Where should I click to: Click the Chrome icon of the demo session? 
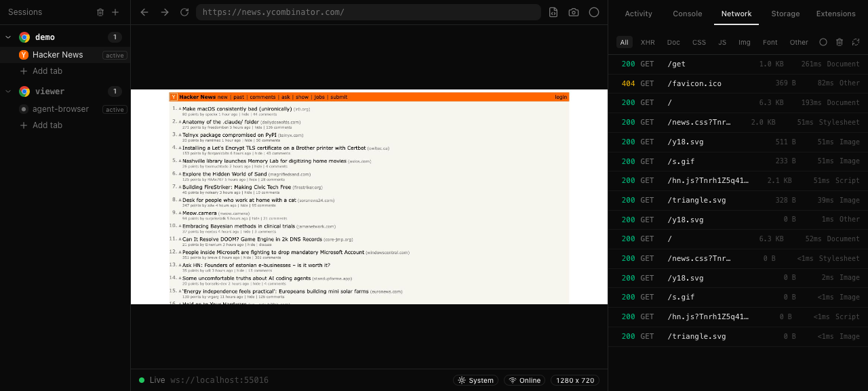tap(24, 37)
